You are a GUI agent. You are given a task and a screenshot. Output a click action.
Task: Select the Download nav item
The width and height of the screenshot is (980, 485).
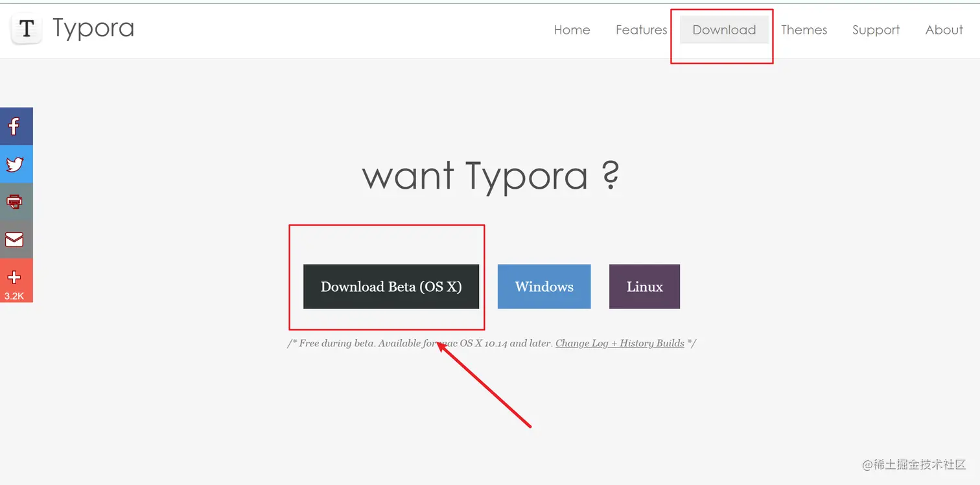coord(724,30)
